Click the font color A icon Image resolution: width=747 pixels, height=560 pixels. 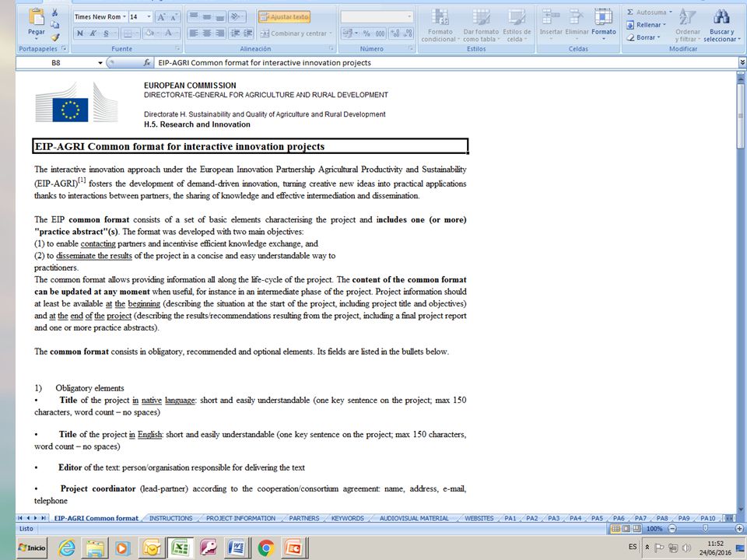click(x=169, y=33)
